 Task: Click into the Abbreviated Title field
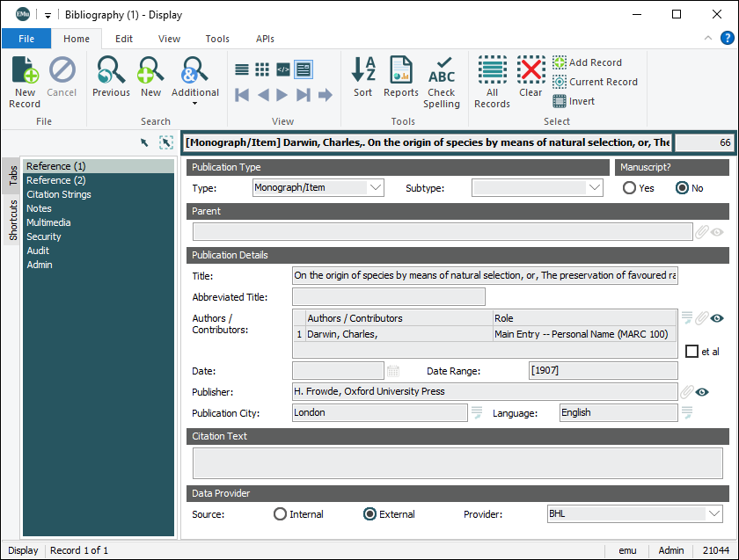[x=388, y=297]
